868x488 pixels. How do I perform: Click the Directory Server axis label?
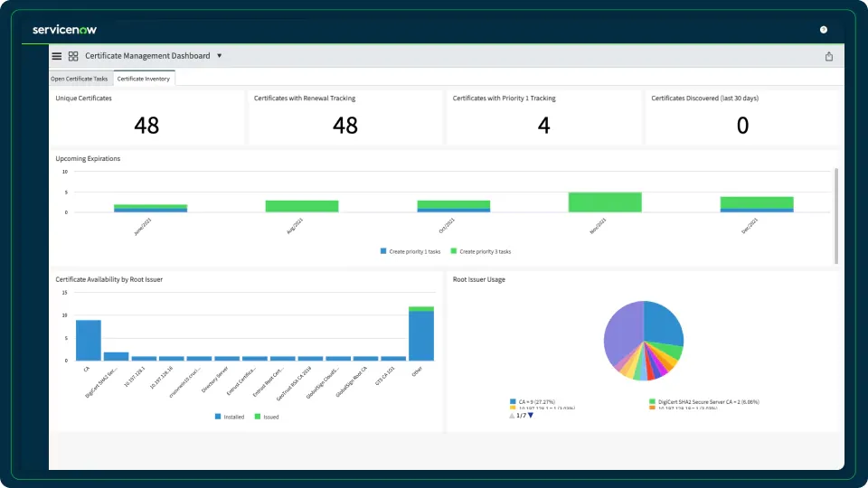click(x=215, y=380)
